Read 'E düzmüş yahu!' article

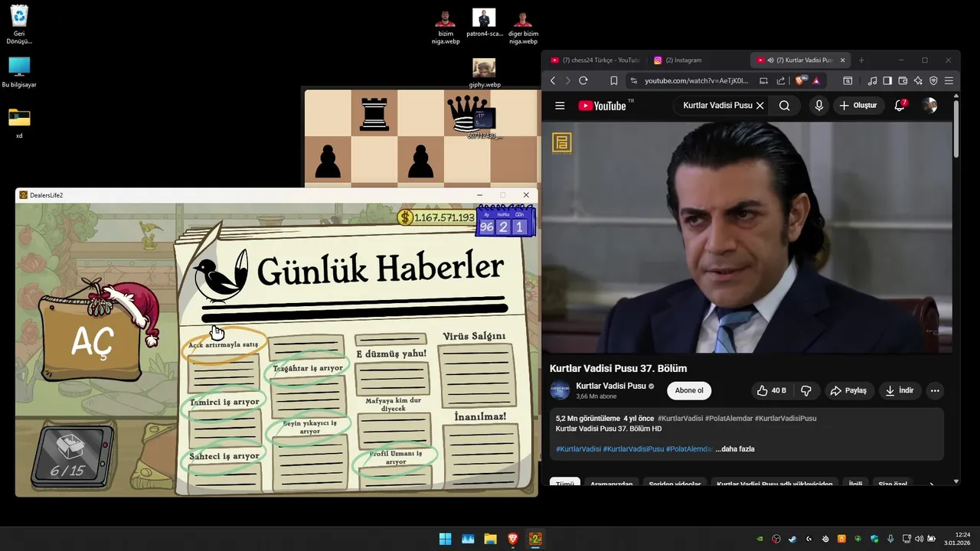[391, 354]
